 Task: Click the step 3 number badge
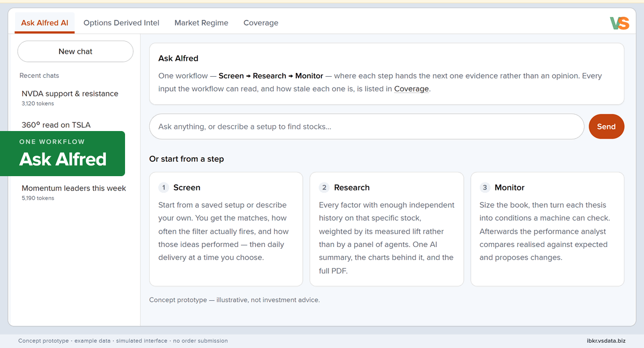click(x=485, y=187)
